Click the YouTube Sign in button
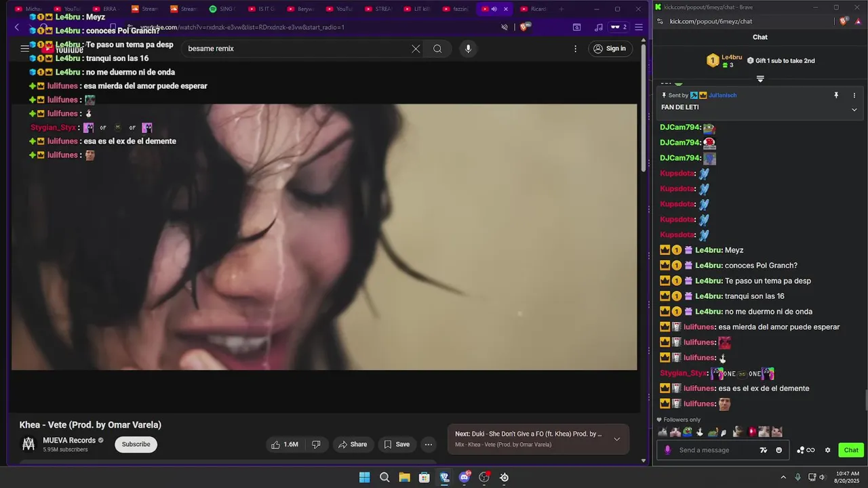The height and width of the screenshot is (488, 868). click(x=610, y=49)
